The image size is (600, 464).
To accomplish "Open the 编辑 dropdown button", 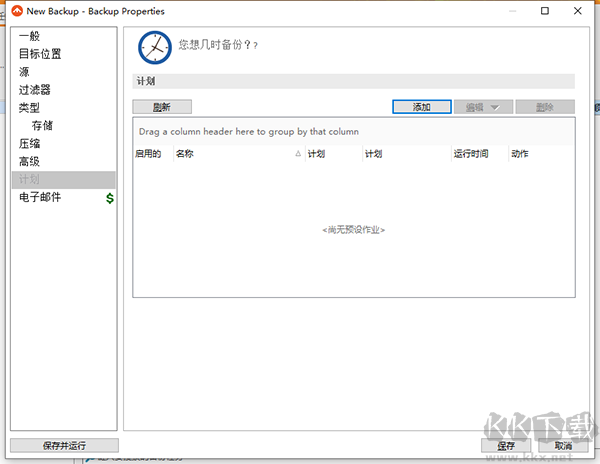I will [x=483, y=107].
